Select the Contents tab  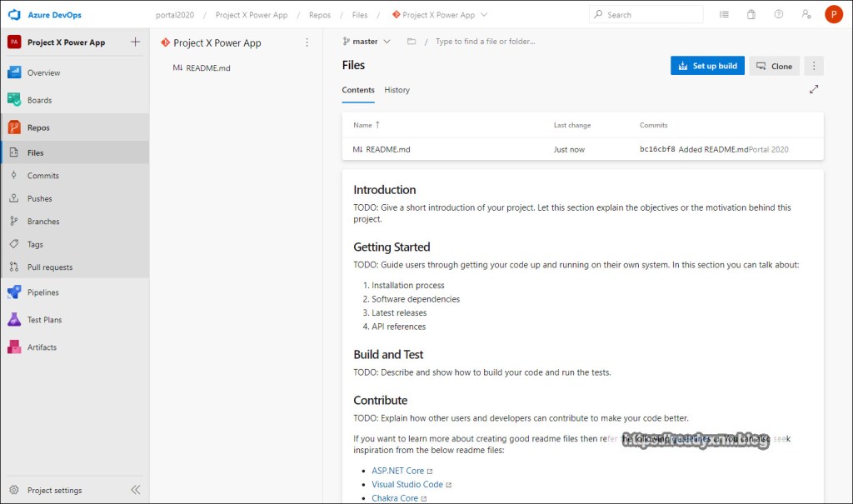pyautogui.click(x=358, y=90)
